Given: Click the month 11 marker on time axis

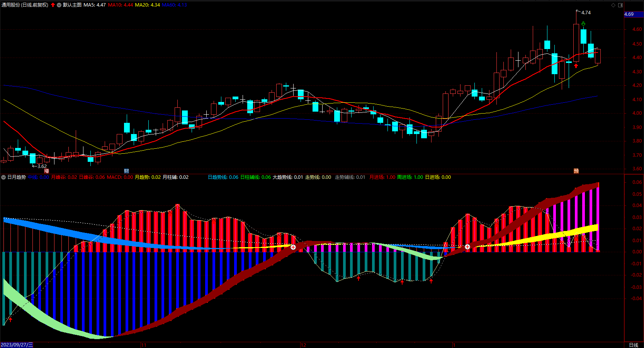Looking at the screenshot, I should pos(144,345).
